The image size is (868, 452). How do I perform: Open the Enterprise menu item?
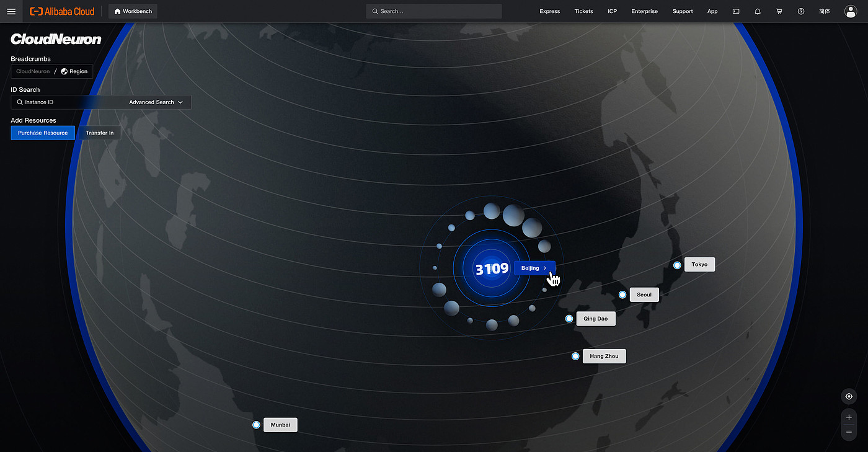coord(644,11)
